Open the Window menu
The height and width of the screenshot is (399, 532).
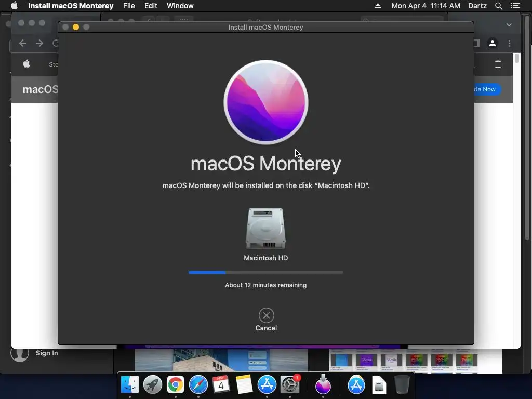[x=180, y=6]
